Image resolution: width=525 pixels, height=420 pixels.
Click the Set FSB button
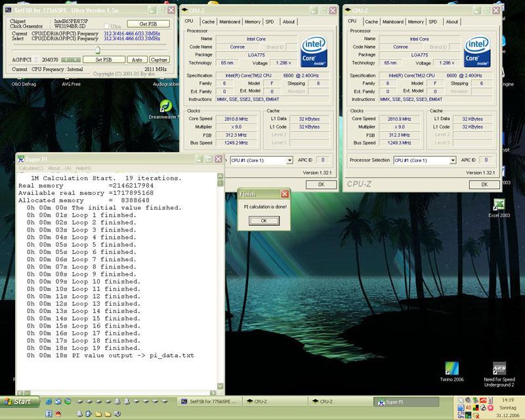coord(104,60)
